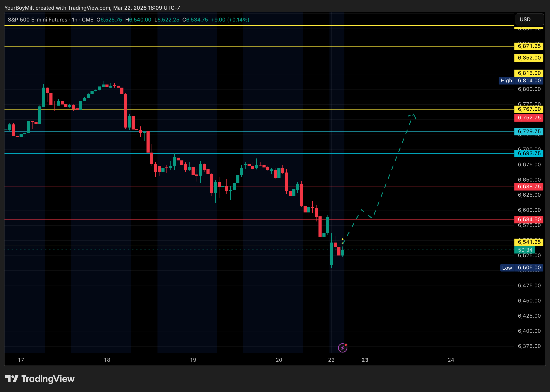The image size is (550, 392).
Task: Click the purple lightning bolt event icon
Action: [342, 348]
